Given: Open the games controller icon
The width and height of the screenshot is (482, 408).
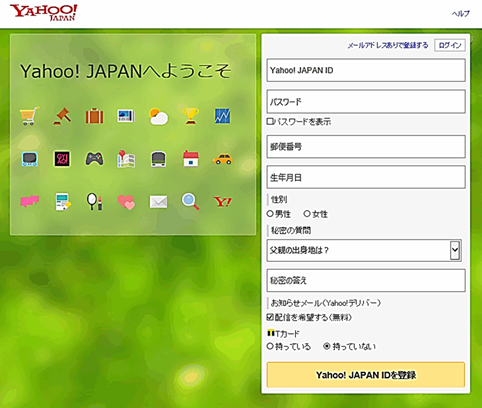Looking at the screenshot, I should (94, 159).
